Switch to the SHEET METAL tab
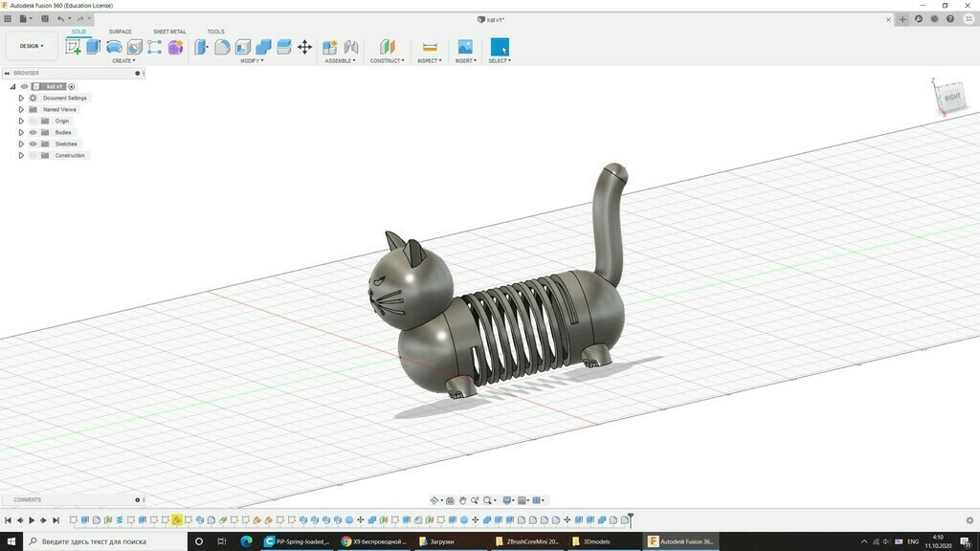 coord(169,32)
